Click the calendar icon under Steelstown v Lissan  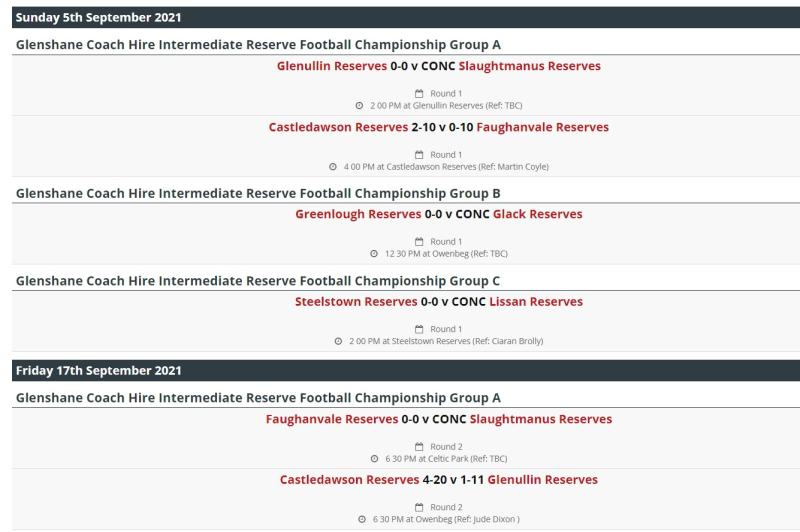point(419,329)
